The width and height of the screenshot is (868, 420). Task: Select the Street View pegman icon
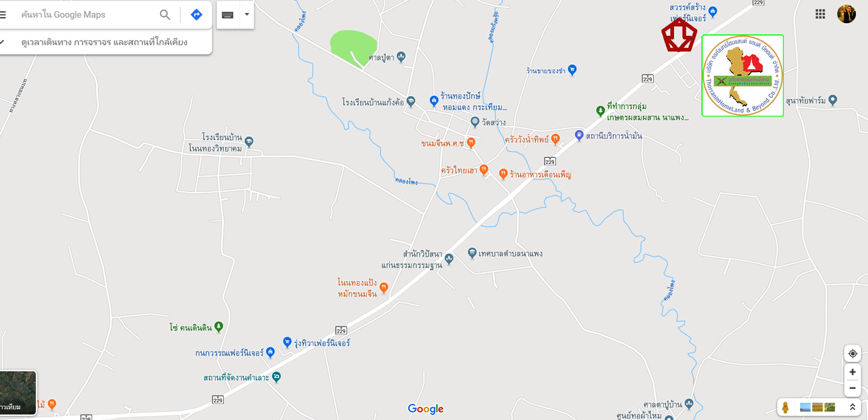pos(786,407)
